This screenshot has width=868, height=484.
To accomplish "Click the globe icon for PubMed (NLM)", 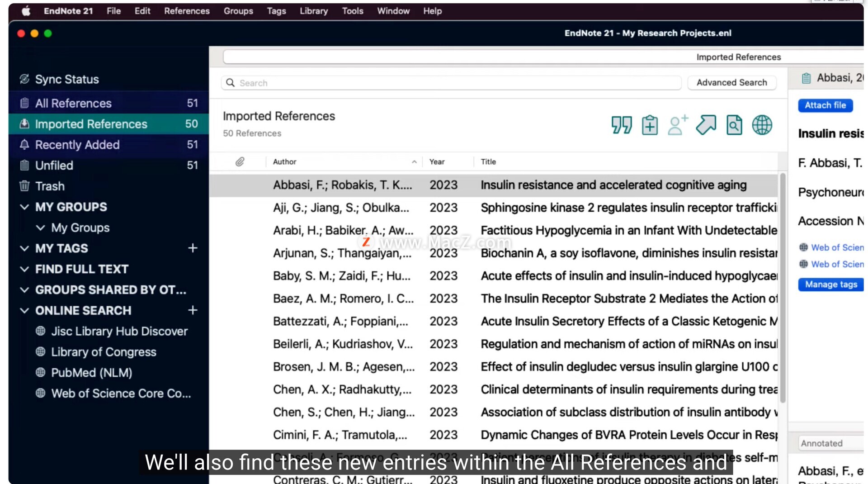I will [40, 372].
